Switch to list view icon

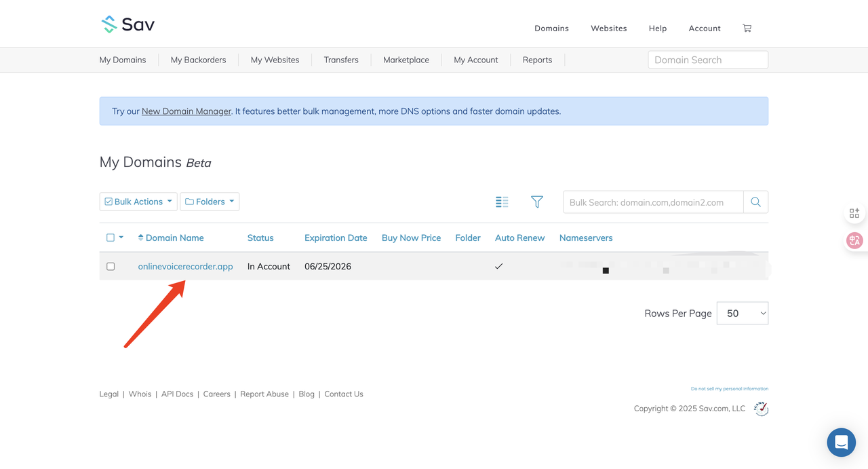pos(502,202)
